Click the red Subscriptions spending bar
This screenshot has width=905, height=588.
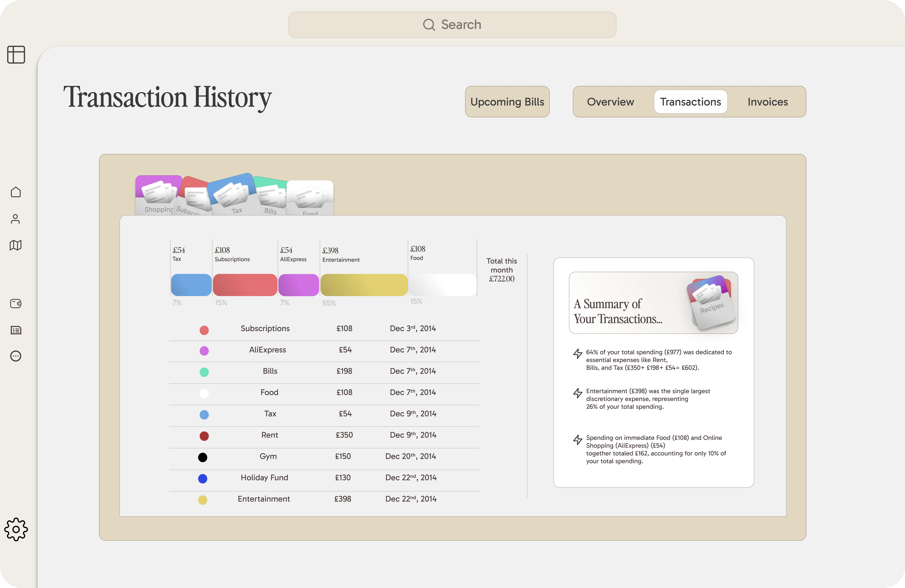pyautogui.click(x=245, y=285)
